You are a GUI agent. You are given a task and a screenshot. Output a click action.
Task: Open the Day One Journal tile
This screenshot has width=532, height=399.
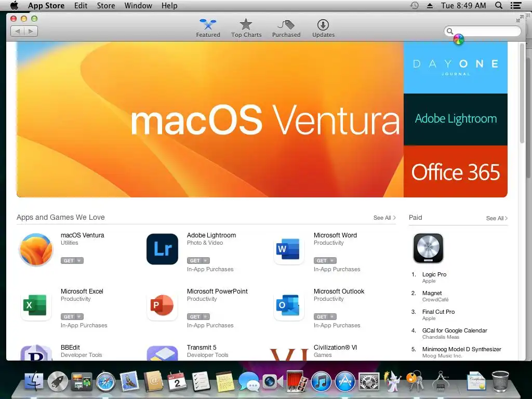pos(455,68)
